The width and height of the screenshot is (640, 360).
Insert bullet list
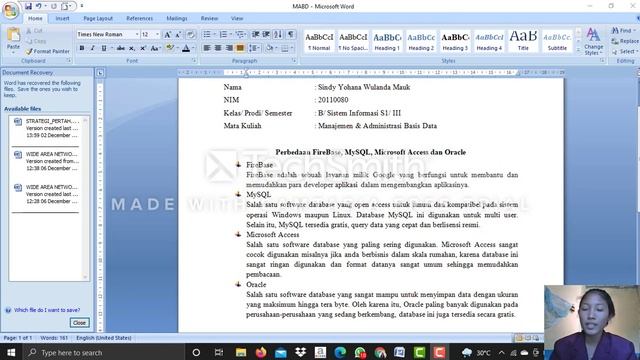(x=207, y=35)
